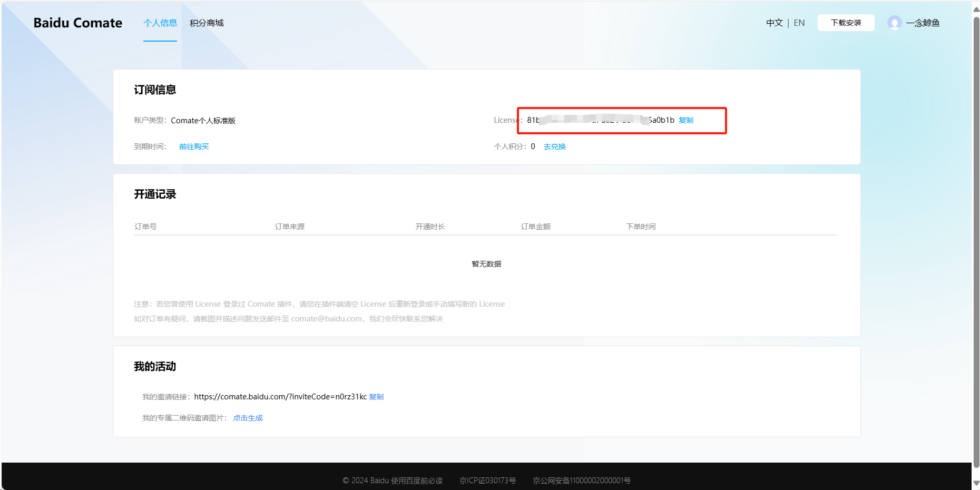The height and width of the screenshot is (490, 980).
Task: Click 去兑换 to redeem points
Action: click(555, 146)
